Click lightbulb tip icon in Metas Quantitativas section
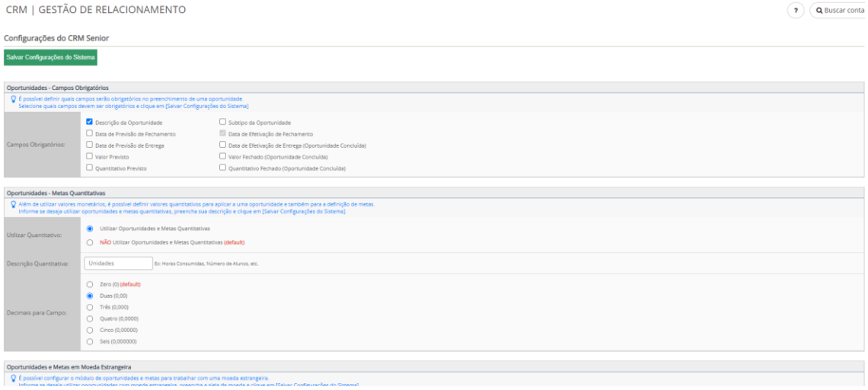868x390 pixels. tap(14, 204)
